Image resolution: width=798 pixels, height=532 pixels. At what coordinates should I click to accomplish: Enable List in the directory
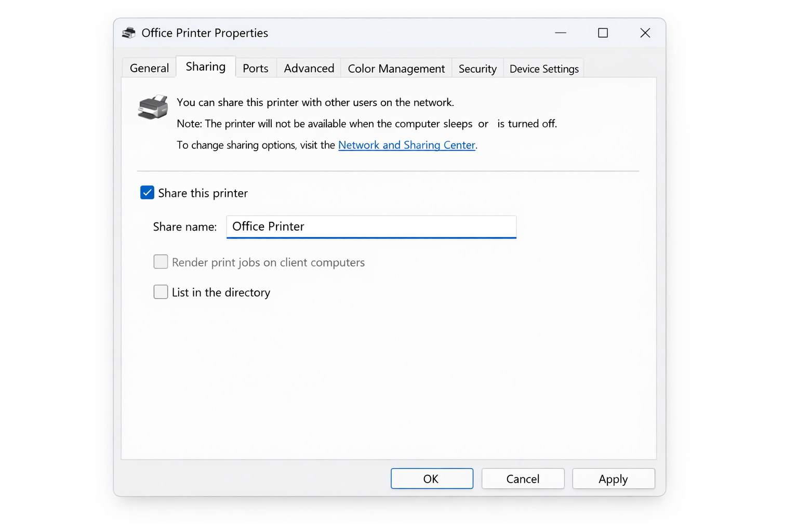(x=161, y=292)
